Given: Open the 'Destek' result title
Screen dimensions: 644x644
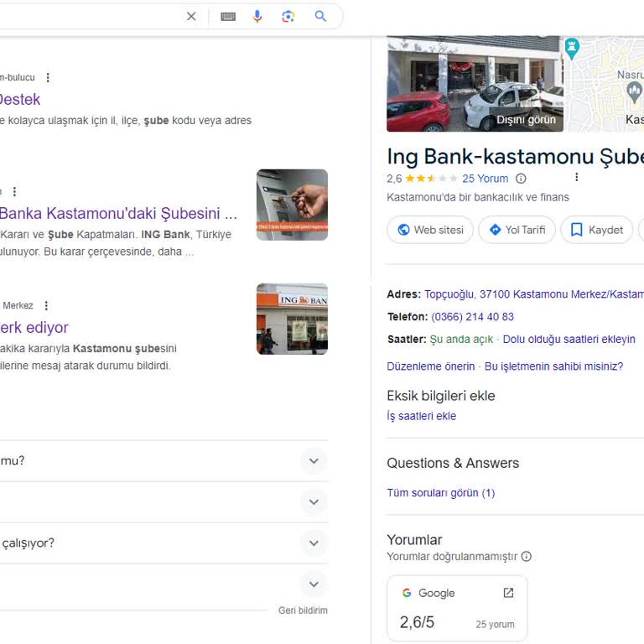Looking at the screenshot, I should 20,100.
